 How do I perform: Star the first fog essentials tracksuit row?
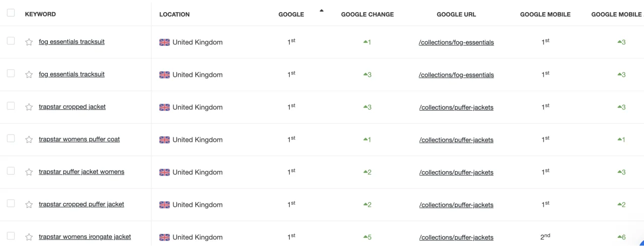point(29,42)
